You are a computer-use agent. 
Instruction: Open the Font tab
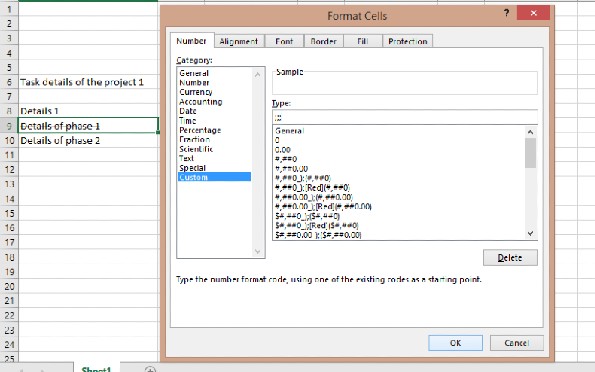coord(284,41)
